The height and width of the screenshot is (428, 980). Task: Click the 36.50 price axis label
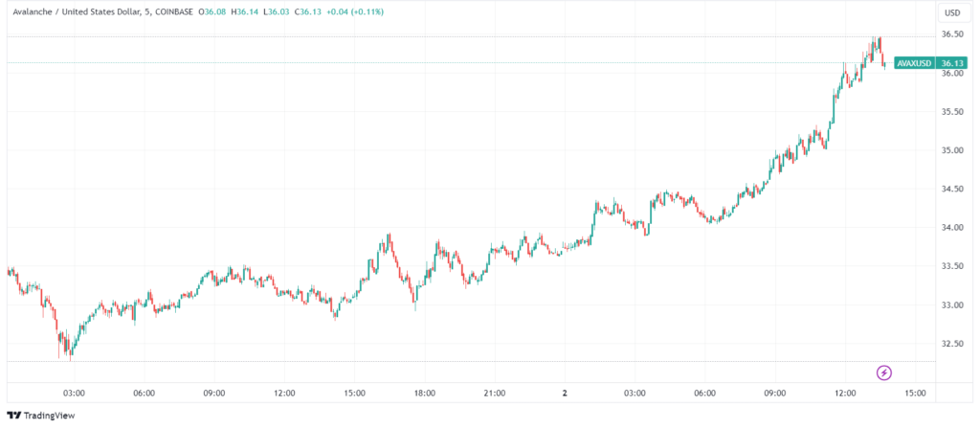(x=951, y=34)
